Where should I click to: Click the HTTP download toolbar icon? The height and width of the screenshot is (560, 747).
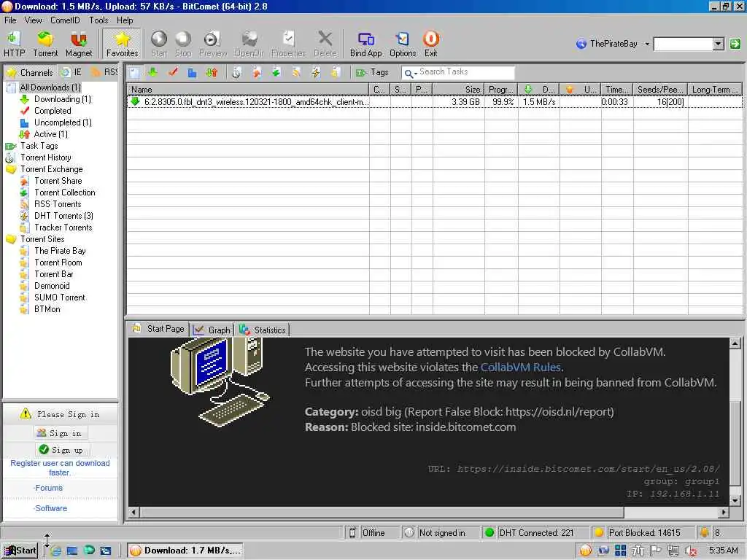pyautogui.click(x=15, y=44)
